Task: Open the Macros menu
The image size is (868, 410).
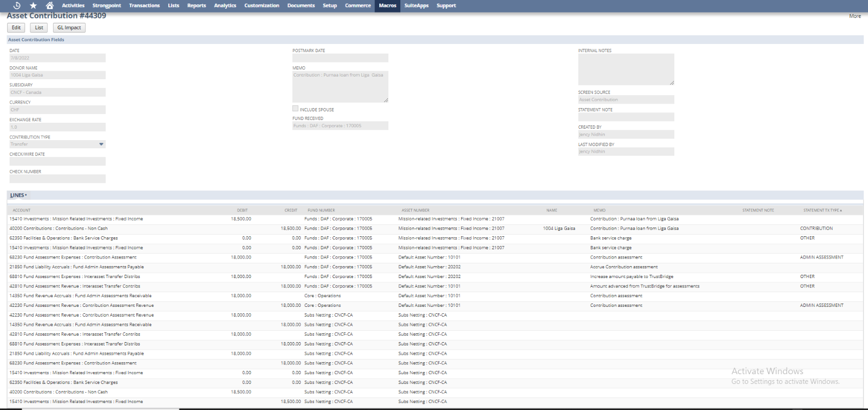Action: [387, 5]
